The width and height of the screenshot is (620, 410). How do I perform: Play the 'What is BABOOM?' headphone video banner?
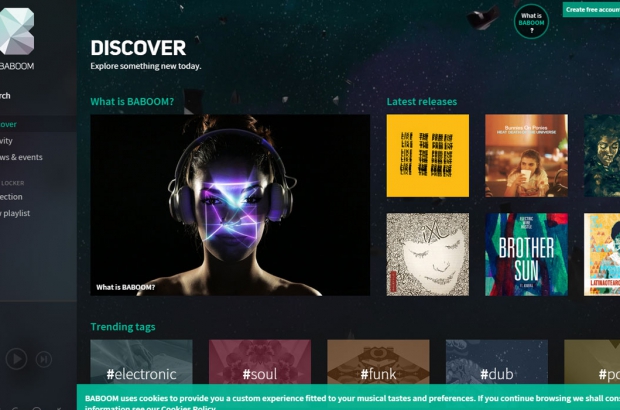tap(230, 205)
